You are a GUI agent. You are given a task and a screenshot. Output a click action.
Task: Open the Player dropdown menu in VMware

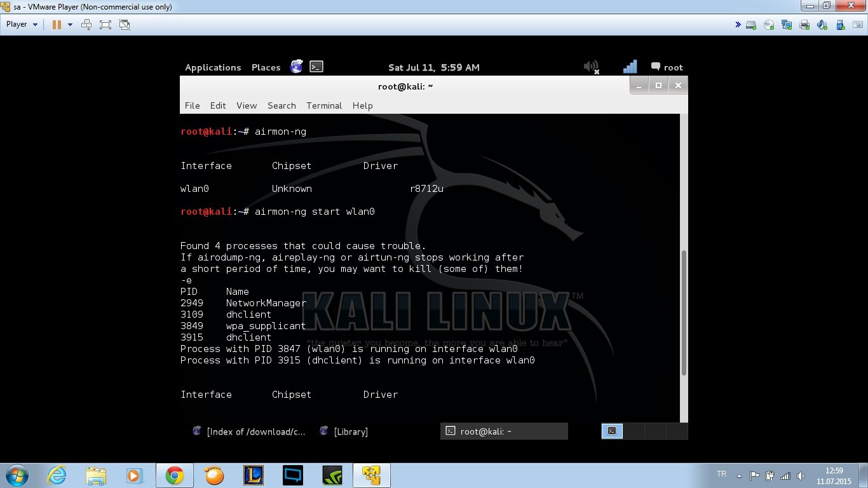click(22, 25)
